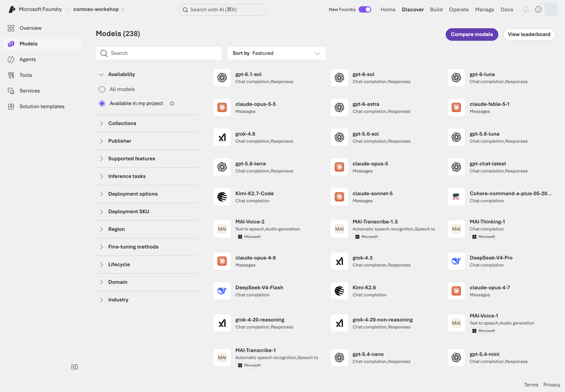Click the Solution templates sidebar icon

11,107
